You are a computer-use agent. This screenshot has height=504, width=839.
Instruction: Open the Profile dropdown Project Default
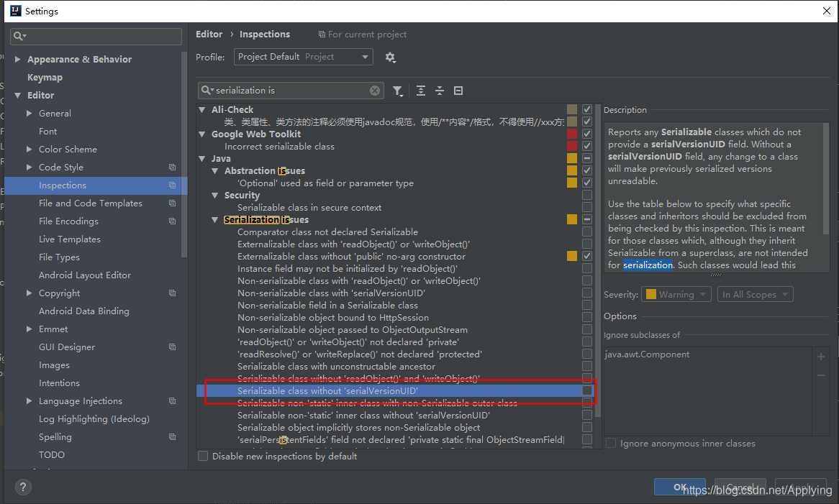click(304, 57)
